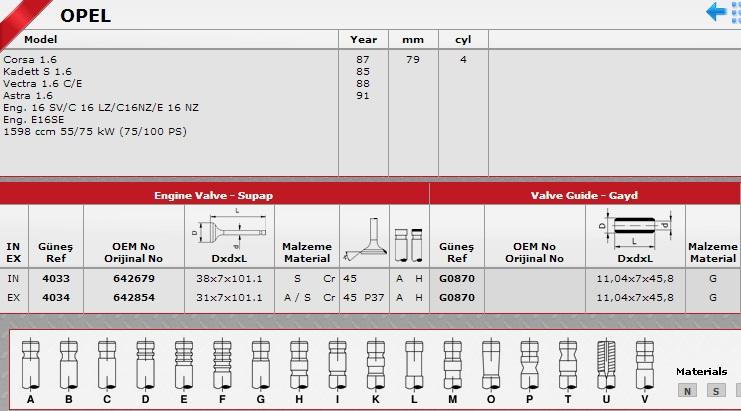Select valve stem type I icon
Screen dimensions: 741x411
(337, 364)
